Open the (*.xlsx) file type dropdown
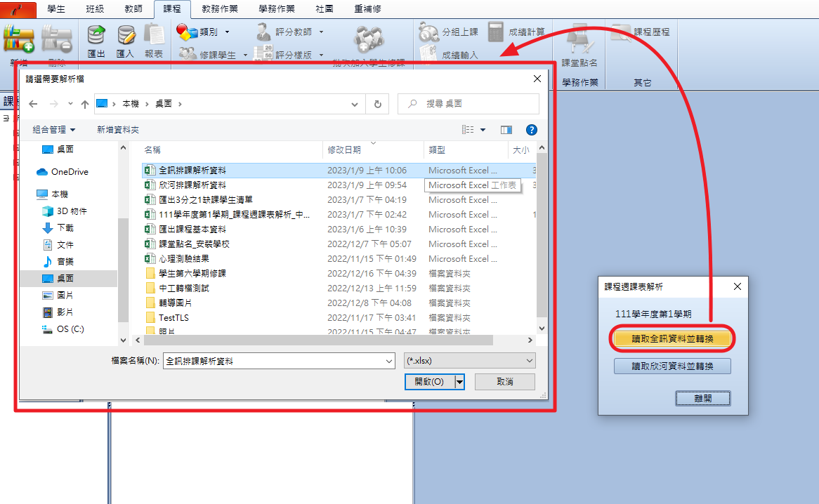The image size is (819, 504). [x=470, y=361]
